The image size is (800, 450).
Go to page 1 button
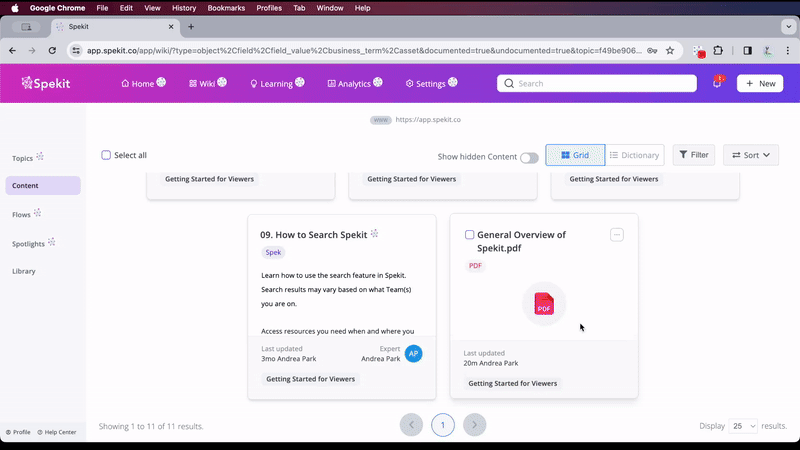(442, 424)
